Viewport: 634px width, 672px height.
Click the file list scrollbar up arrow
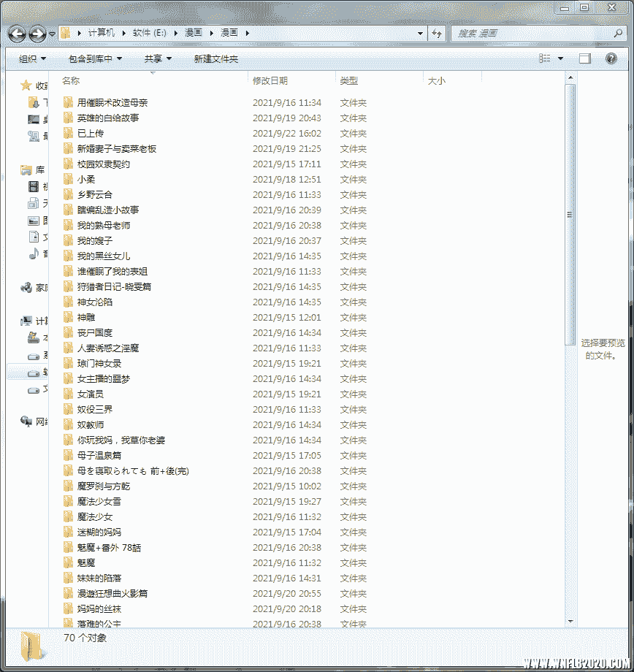[570, 77]
